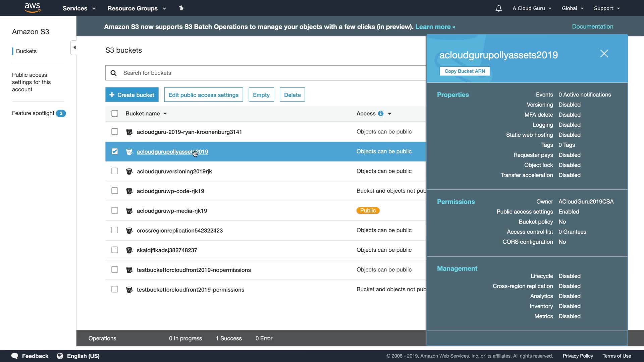Select Buckets in the sidebar
The height and width of the screenshot is (362, 644).
(26, 51)
